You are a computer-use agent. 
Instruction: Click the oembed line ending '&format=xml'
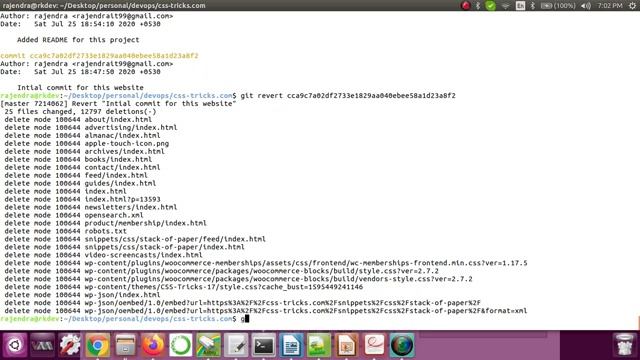(266, 311)
